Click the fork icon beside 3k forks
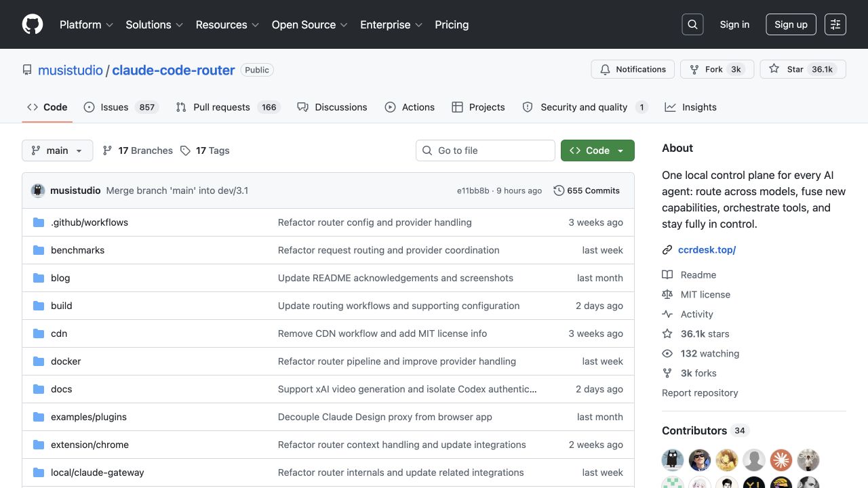This screenshot has height=488, width=868. click(x=667, y=373)
